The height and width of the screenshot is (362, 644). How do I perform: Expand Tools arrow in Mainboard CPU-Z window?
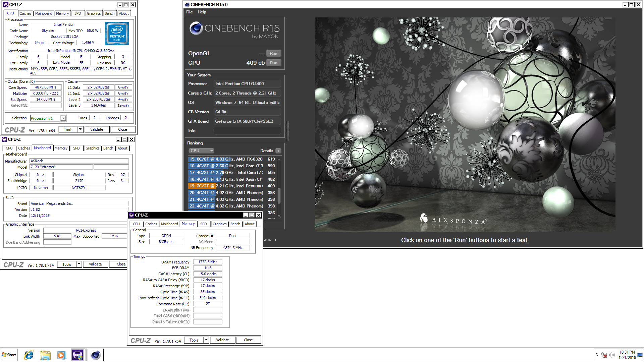pyautogui.click(x=79, y=264)
